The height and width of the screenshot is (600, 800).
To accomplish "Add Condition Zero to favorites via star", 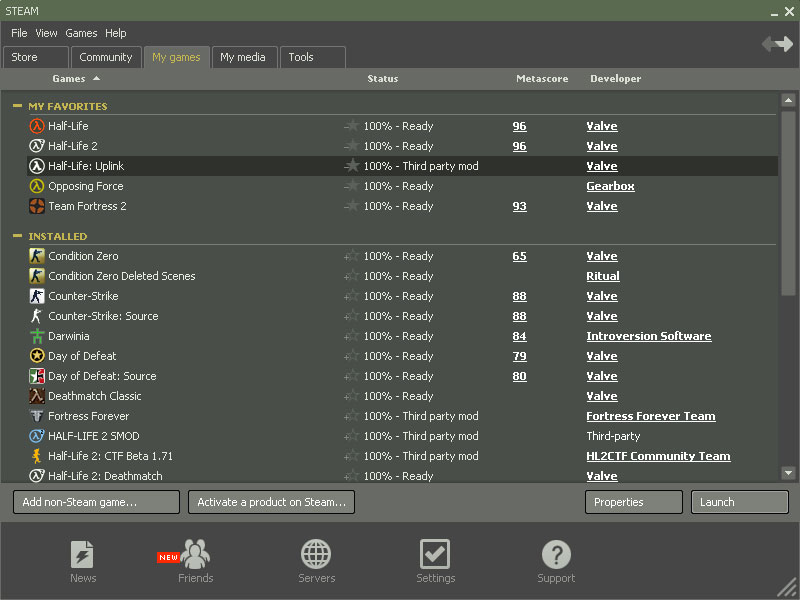I will (352, 256).
